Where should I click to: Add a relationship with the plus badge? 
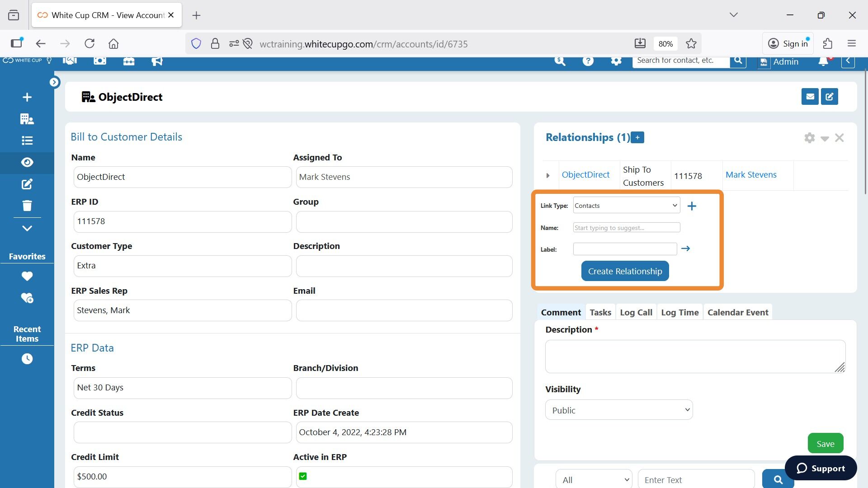637,137
